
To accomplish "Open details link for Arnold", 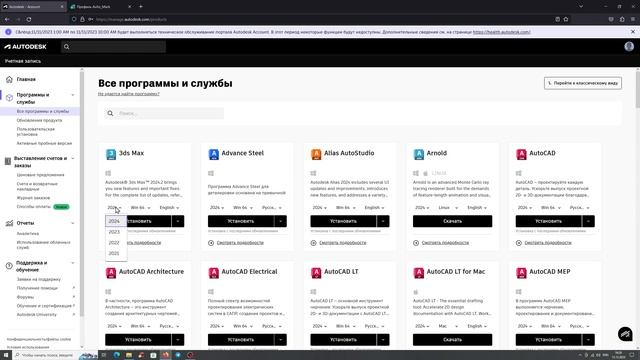I will (x=445, y=243).
